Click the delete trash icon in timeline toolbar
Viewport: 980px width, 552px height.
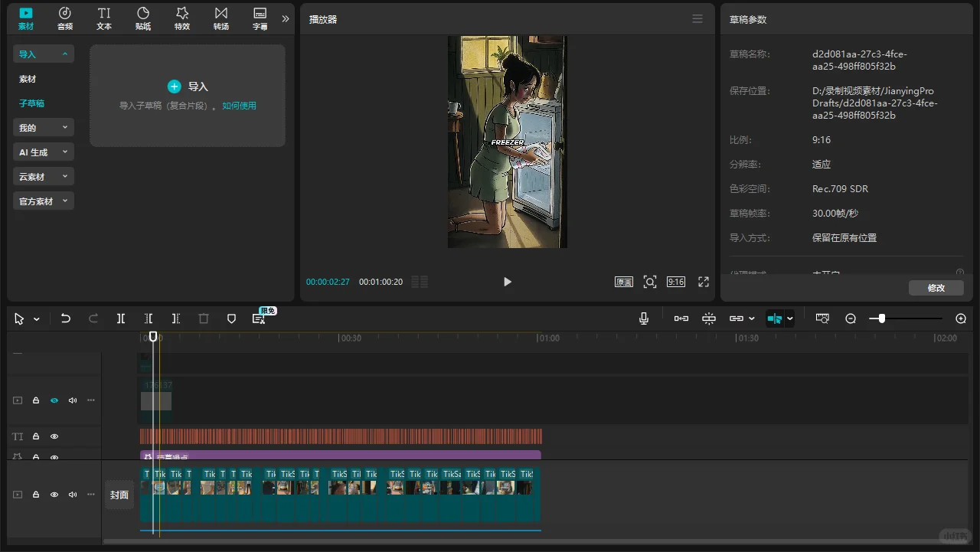pyautogui.click(x=204, y=318)
